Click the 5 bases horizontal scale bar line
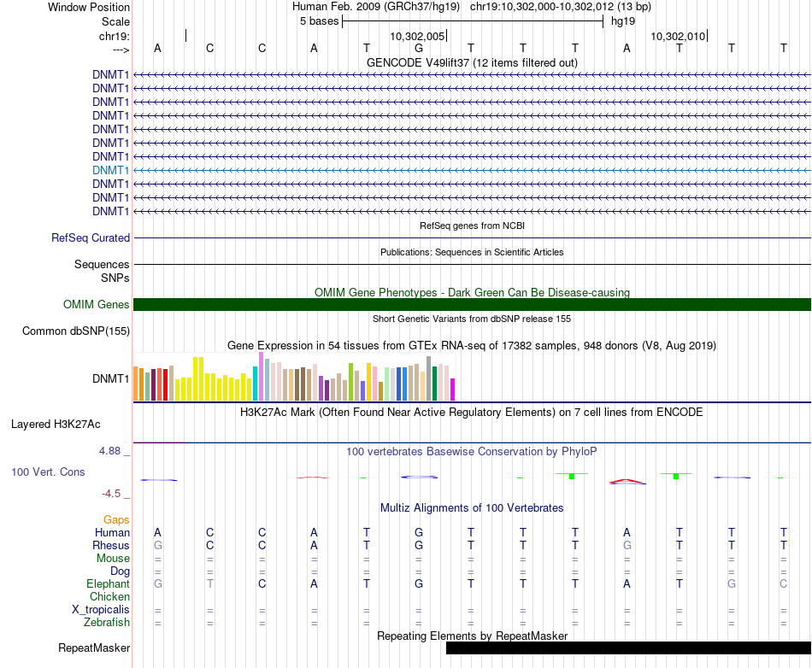Viewport: 812px width, 668px height. 473,21
